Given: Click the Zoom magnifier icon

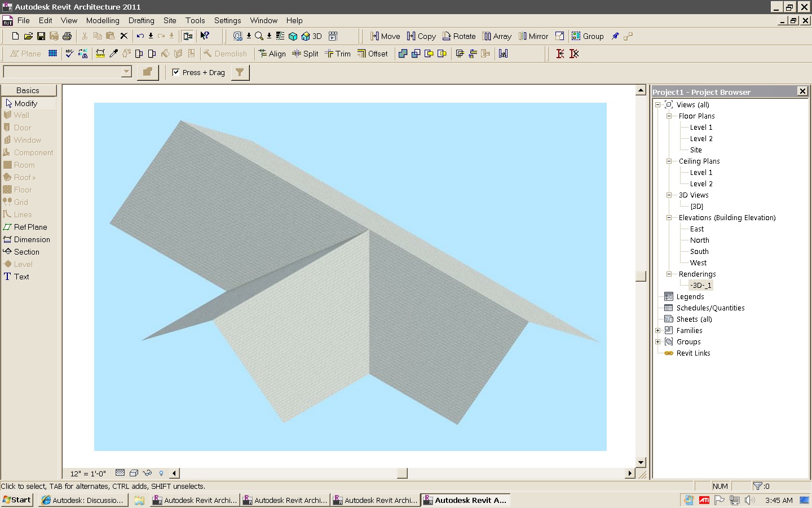Looking at the screenshot, I should point(259,36).
